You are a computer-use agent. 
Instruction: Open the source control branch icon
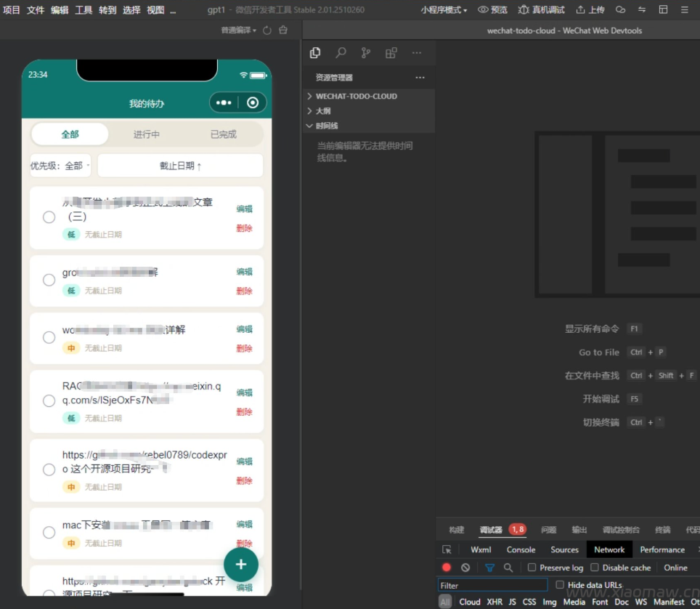click(x=366, y=53)
